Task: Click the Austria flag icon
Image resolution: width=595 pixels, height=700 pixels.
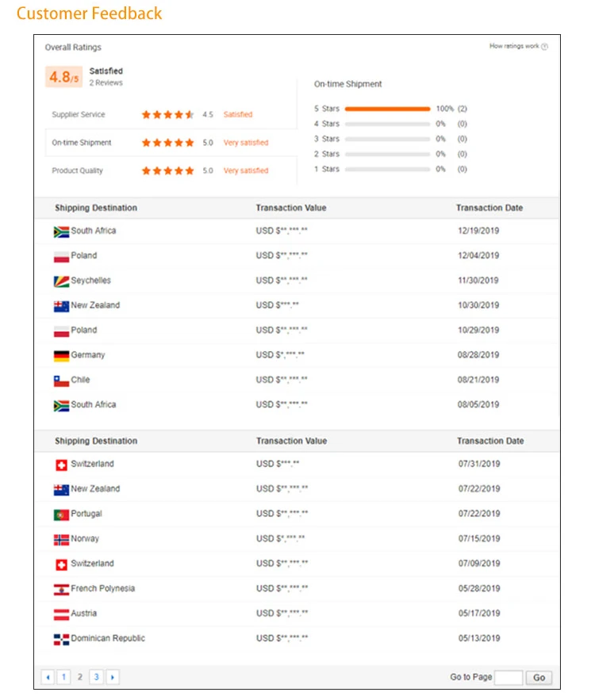Action: pos(61,614)
